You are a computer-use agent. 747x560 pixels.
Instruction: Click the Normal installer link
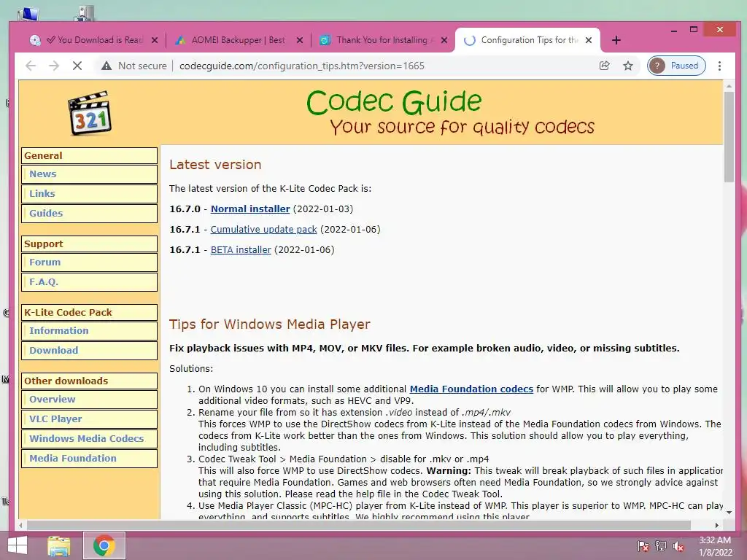250,209
